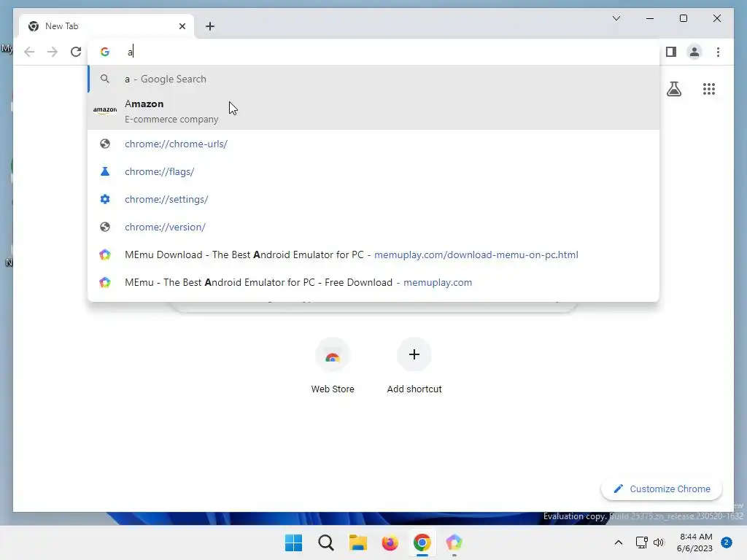Toggle the side panel icon
This screenshot has width=747, height=560.
pyautogui.click(x=671, y=52)
